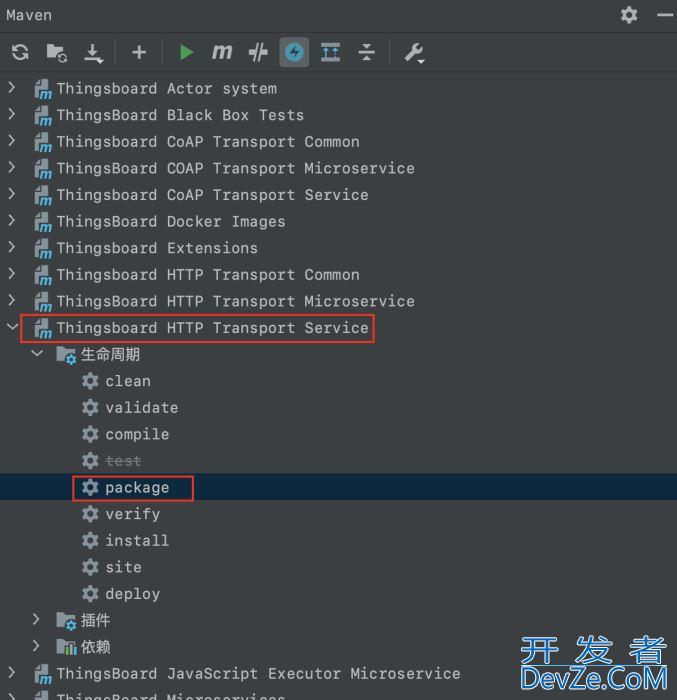Add Maven project with plus icon
The width and height of the screenshot is (677, 700).
click(x=139, y=52)
